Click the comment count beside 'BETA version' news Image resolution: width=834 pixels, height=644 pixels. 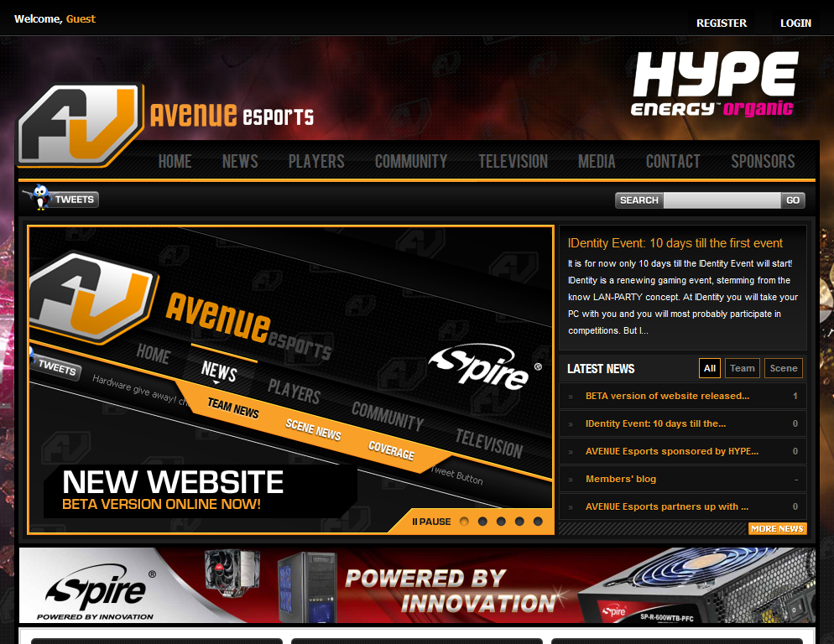[x=795, y=396]
